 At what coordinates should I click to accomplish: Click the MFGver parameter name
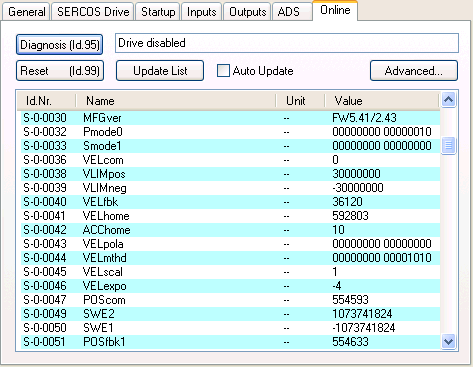click(x=102, y=118)
